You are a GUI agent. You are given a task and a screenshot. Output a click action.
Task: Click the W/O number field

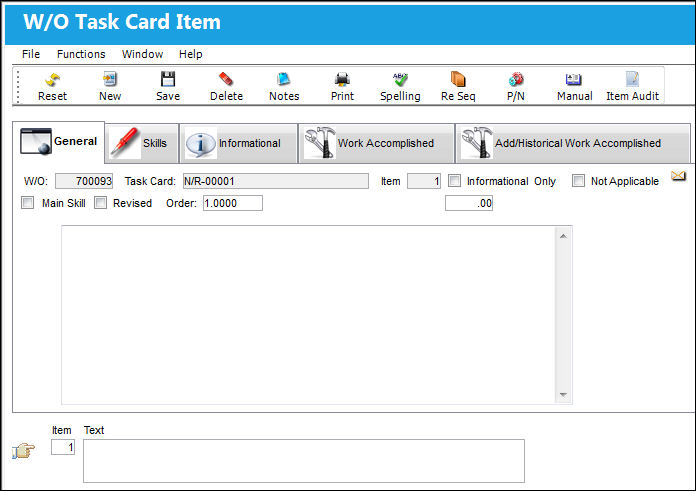click(84, 181)
